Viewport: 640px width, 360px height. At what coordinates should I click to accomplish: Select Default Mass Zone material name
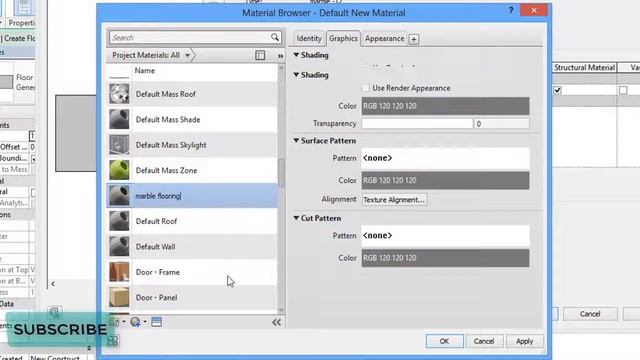166,170
